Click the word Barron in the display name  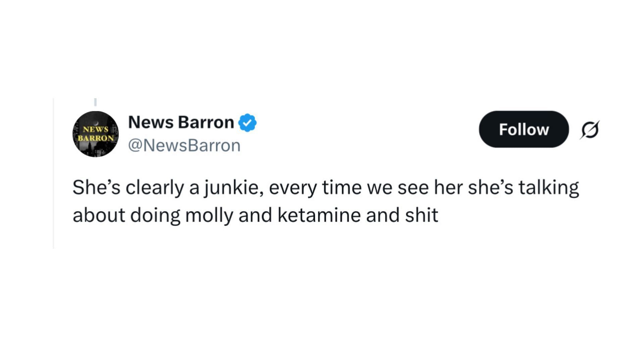coord(206,122)
